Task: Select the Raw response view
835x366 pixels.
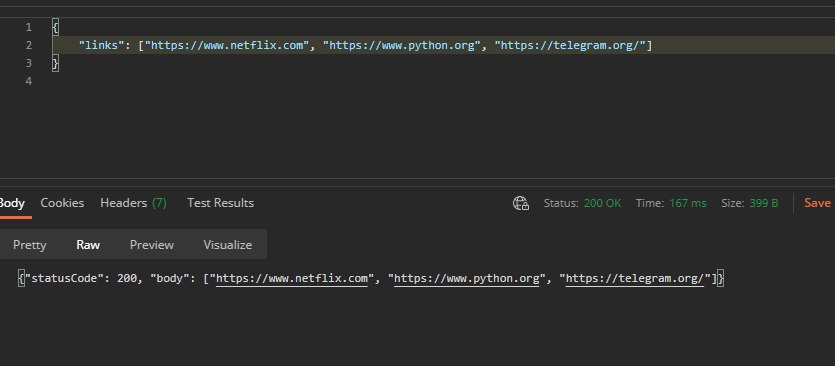Action: point(88,245)
